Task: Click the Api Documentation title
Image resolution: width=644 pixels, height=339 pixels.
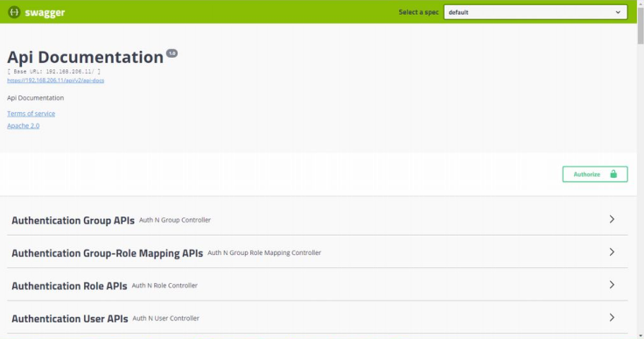Action: coord(86,57)
